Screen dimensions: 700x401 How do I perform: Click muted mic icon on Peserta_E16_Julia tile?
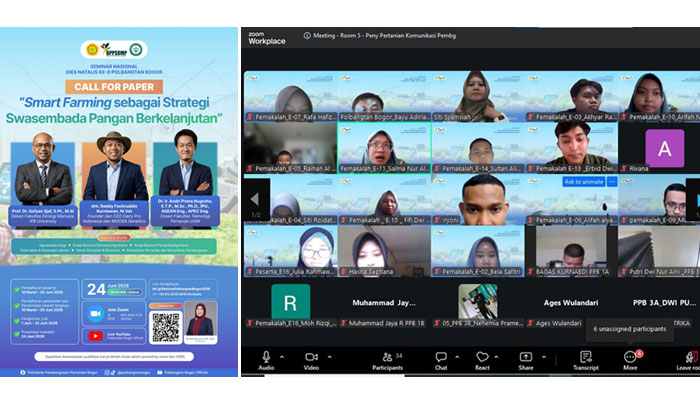pos(250,272)
